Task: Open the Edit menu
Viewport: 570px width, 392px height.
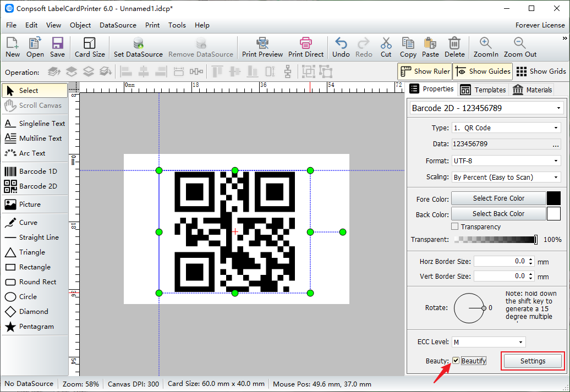Action: tap(31, 25)
